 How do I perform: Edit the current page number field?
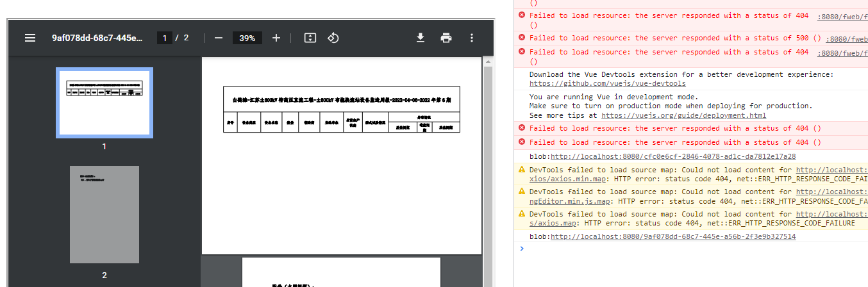(x=165, y=38)
